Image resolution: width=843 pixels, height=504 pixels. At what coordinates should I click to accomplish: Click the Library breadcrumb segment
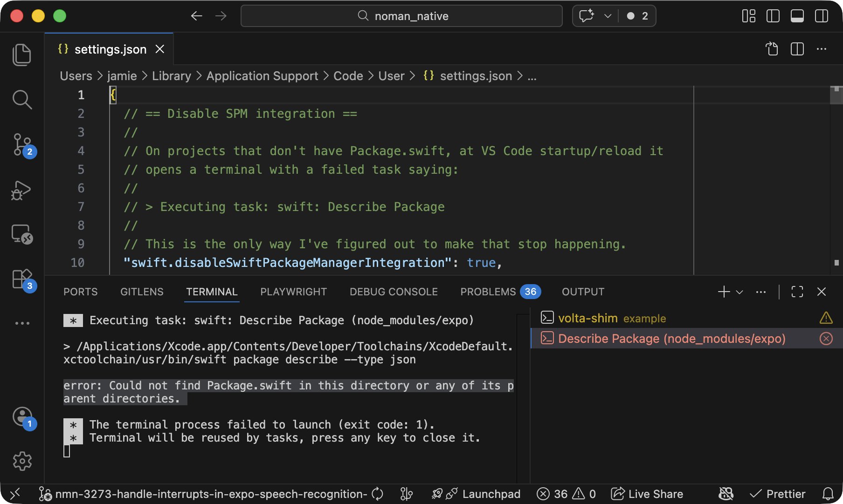click(172, 76)
